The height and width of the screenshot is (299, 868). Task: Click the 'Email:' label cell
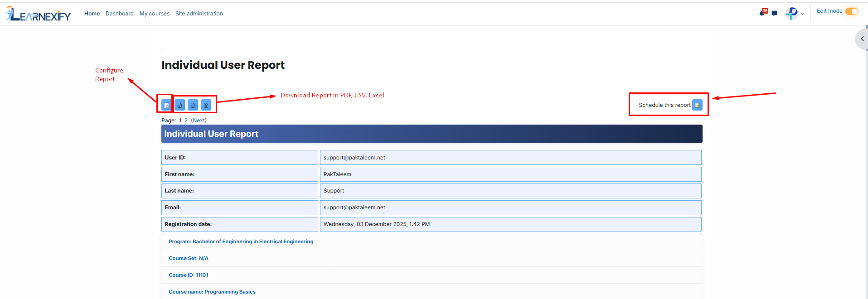tap(240, 207)
